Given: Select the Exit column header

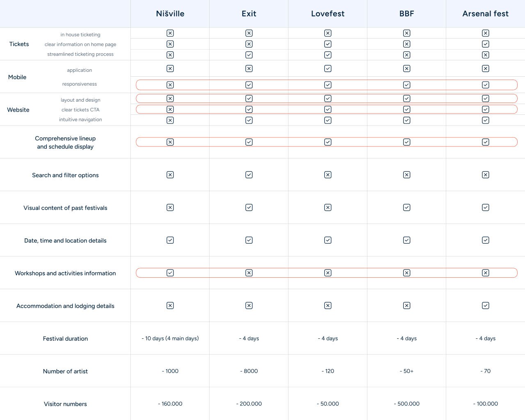Looking at the screenshot, I should click(249, 14).
